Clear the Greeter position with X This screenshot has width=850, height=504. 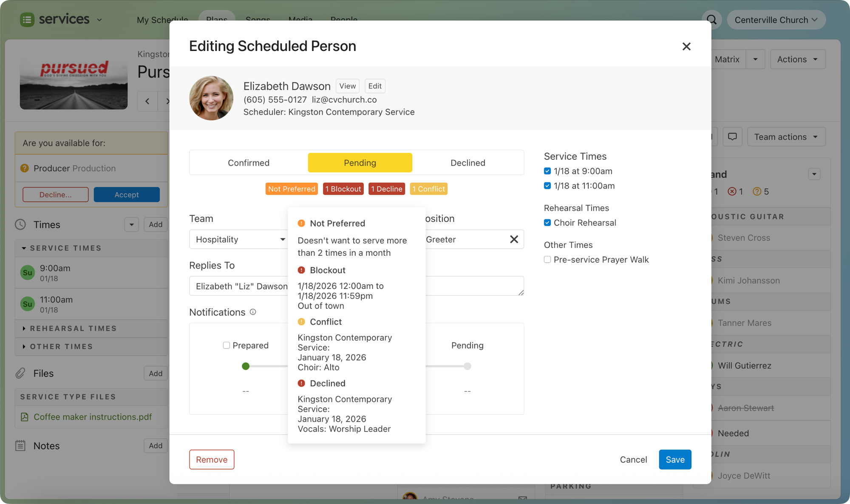click(x=514, y=239)
